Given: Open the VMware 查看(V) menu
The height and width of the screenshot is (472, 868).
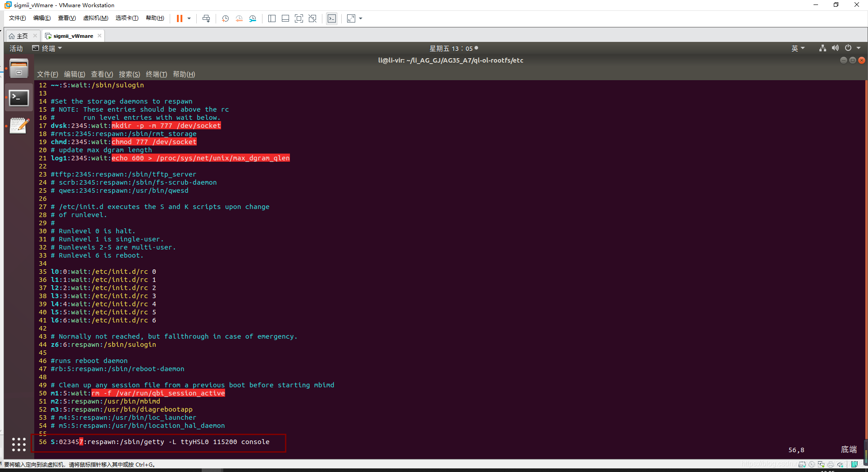Looking at the screenshot, I should pyautogui.click(x=67, y=18).
